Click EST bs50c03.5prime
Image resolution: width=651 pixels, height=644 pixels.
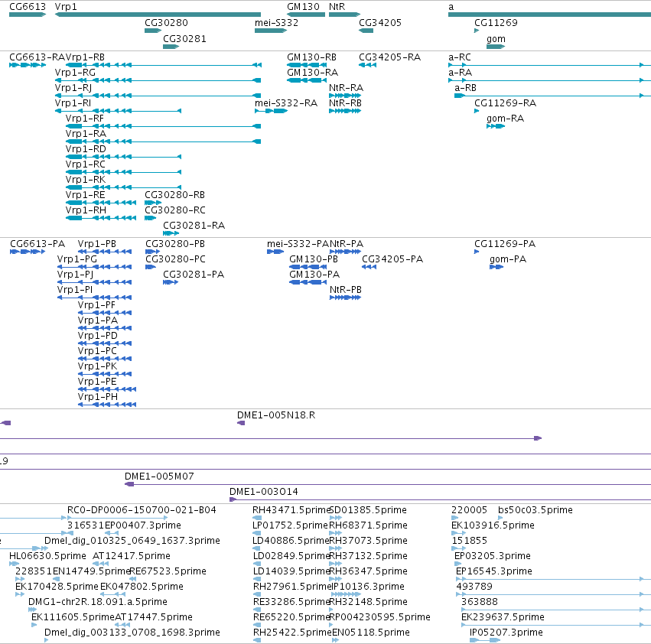pyautogui.click(x=500, y=518)
